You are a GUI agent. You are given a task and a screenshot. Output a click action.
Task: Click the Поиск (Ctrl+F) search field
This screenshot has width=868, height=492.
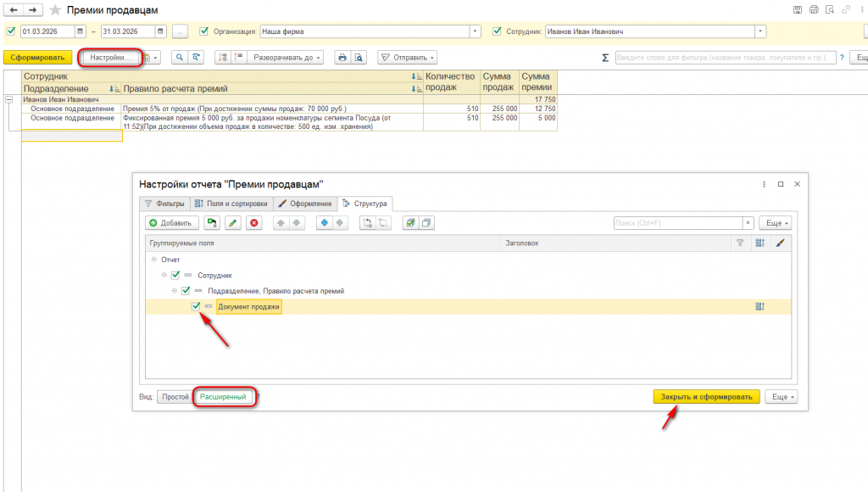pyautogui.click(x=678, y=223)
